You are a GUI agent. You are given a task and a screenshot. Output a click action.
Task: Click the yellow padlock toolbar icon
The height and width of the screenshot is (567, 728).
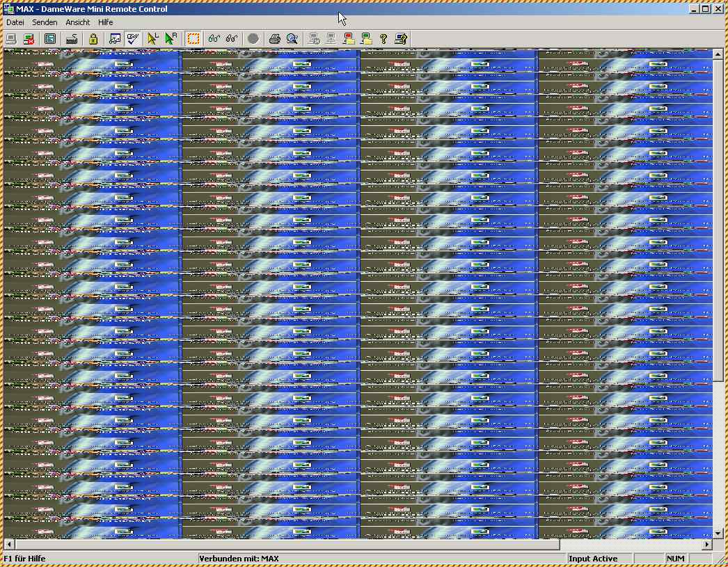(93, 39)
